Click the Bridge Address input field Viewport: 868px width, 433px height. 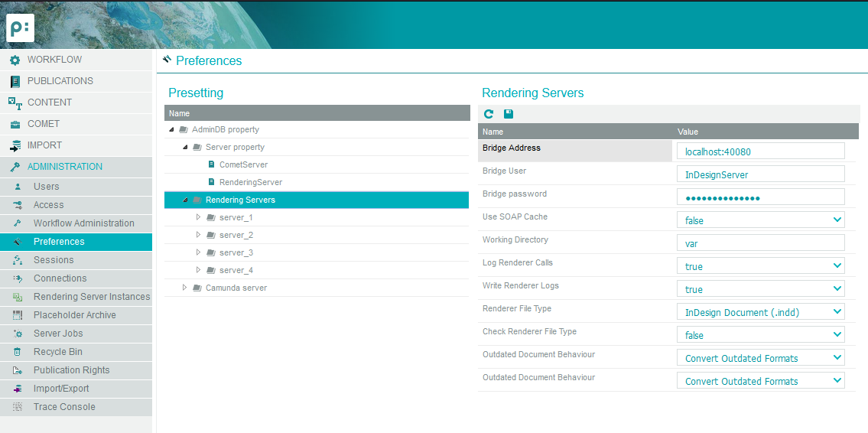point(760,151)
